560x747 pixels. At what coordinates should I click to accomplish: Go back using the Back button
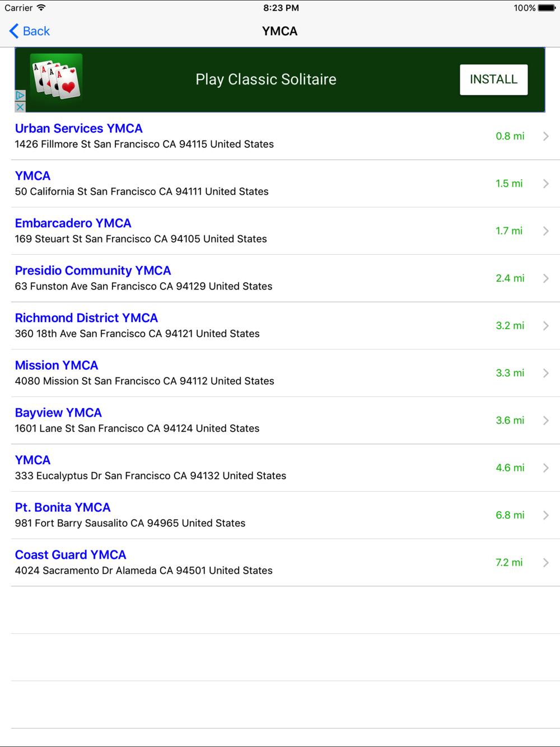[30, 31]
